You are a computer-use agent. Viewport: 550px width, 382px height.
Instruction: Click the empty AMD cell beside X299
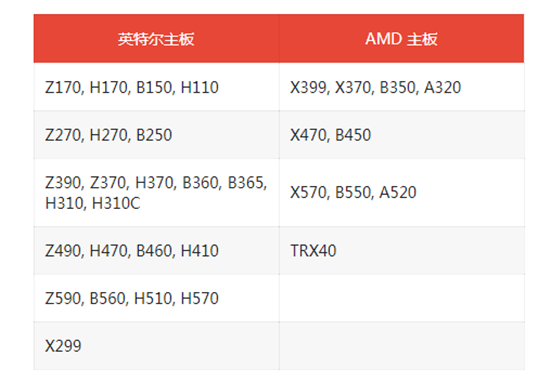pyautogui.click(x=402, y=346)
